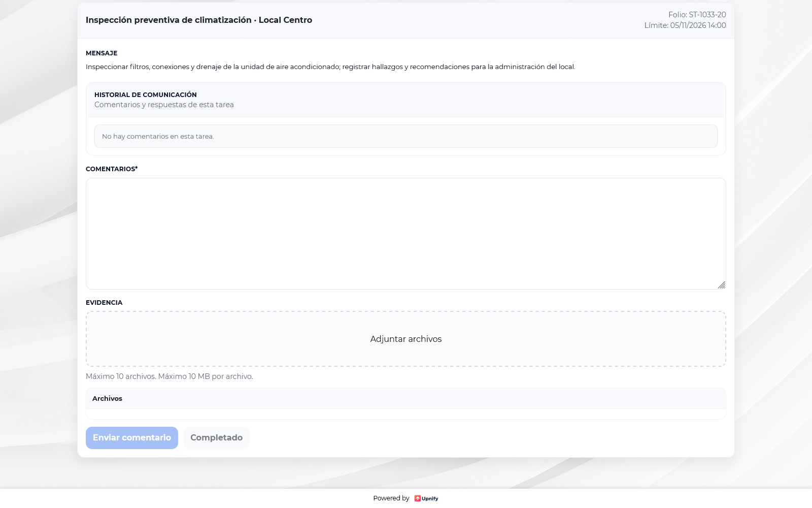Click the 'Máximo 10 archivos' hint text
The height and width of the screenshot is (508, 812).
click(170, 376)
